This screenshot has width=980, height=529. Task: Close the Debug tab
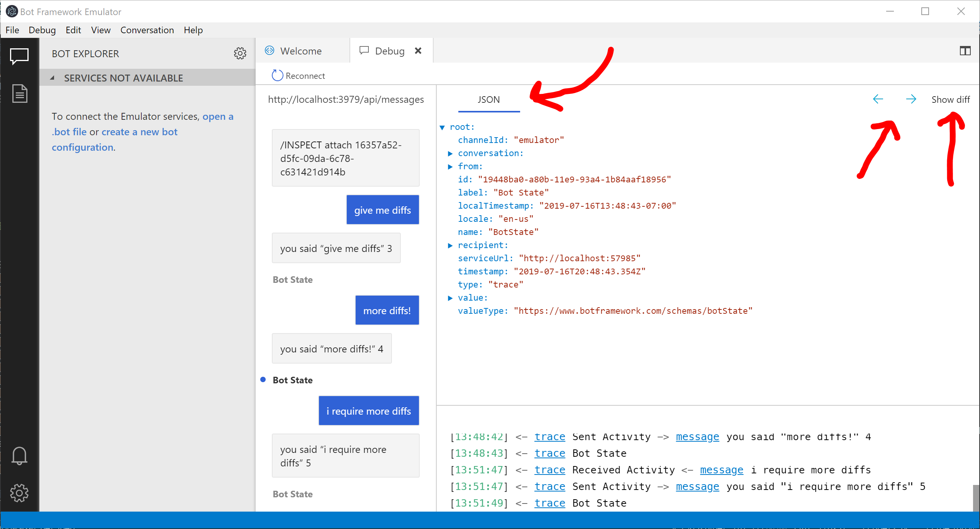[418, 51]
